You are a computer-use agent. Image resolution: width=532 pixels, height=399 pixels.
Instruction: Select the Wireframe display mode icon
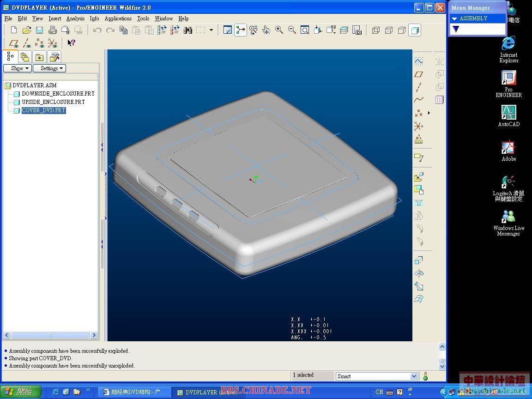tap(376, 30)
